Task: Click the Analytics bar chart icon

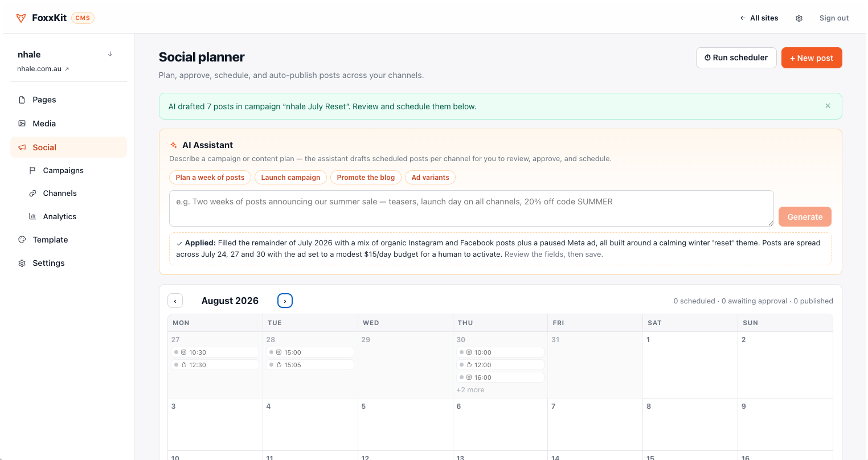Action: [32, 216]
